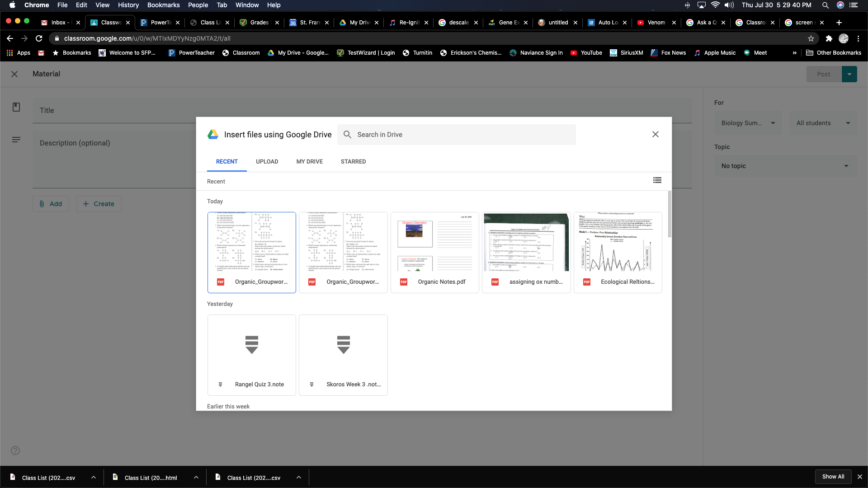Reload the Classroom page
This screenshot has width=868, height=488.
tap(39, 38)
